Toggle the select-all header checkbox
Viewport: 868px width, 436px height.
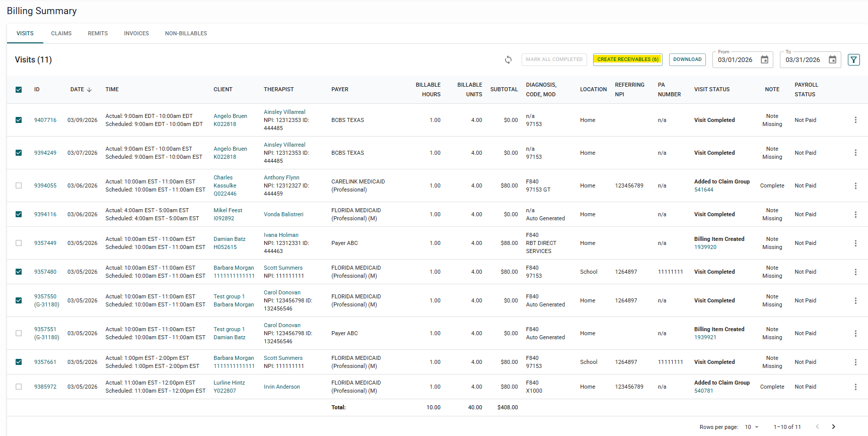tap(19, 90)
